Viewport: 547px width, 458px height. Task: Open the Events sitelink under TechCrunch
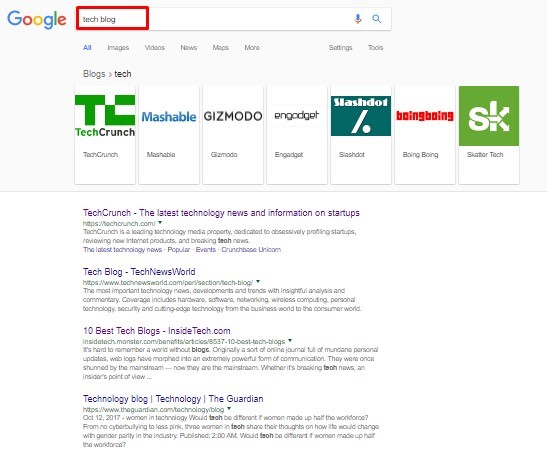point(205,250)
